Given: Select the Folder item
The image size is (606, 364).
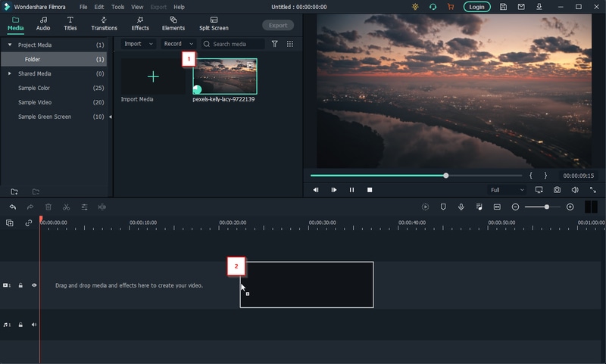Looking at the screenshot, I should coord(54,59).
